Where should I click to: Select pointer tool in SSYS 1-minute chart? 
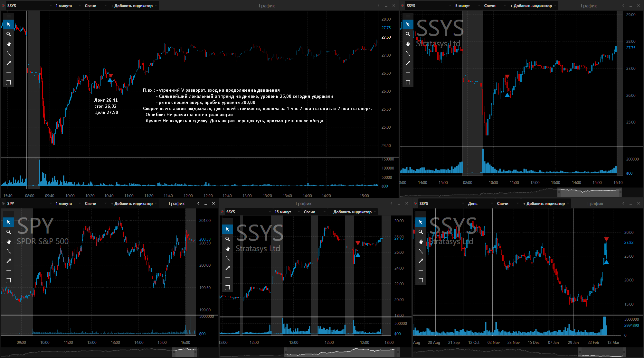pyautogui.click(x=9, y=24)
